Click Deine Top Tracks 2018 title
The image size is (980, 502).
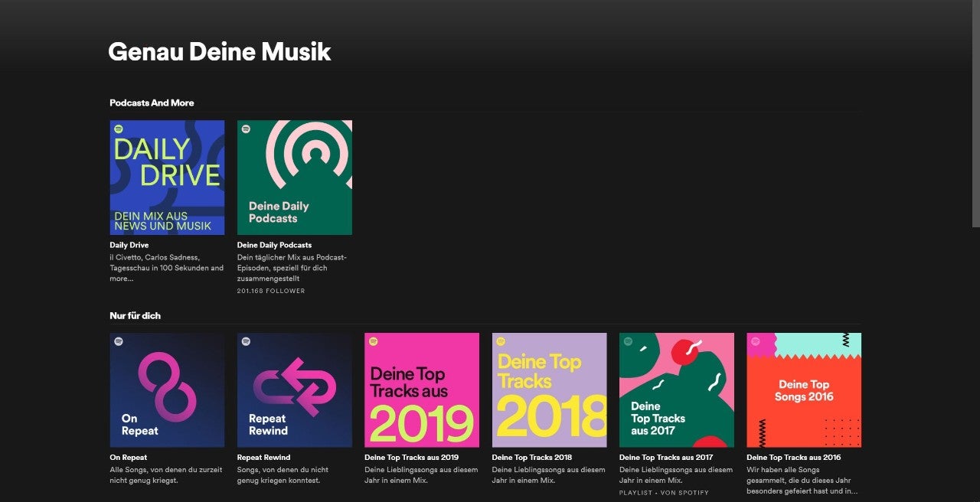click(x=532, y=458)
